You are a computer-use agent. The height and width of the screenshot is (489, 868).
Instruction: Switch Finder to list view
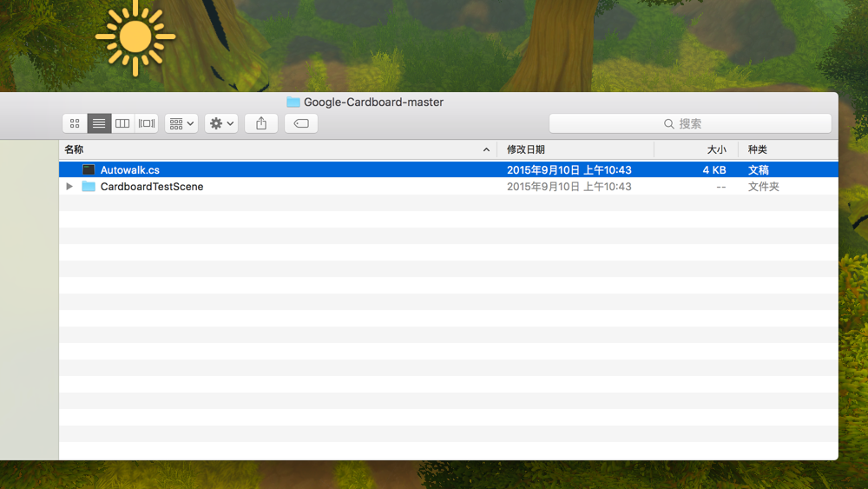click(99, 123)
